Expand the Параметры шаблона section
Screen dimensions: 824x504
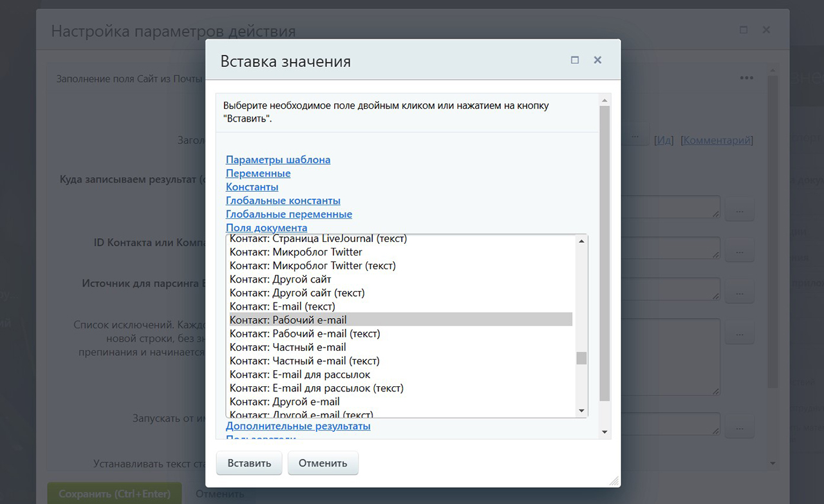(278, 160)
